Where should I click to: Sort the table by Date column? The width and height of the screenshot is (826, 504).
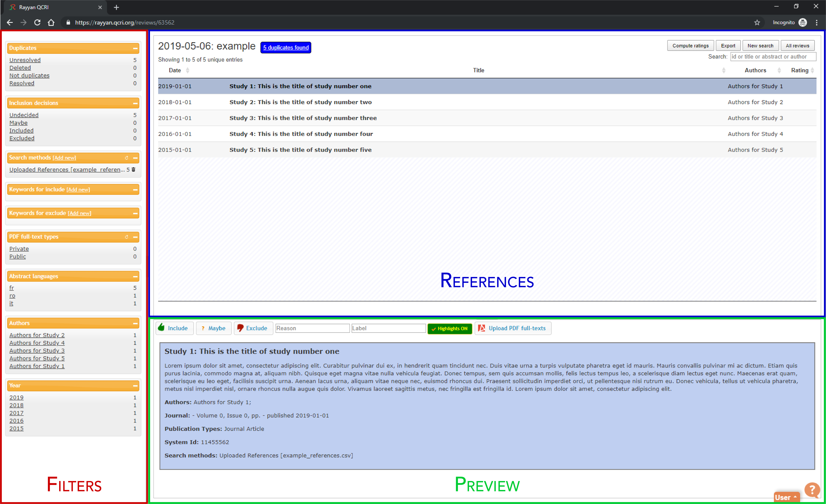[x=187, y=70]
